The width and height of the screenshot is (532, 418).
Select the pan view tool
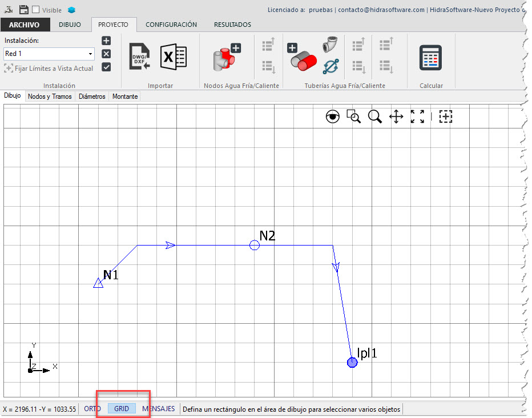[396, 117]
